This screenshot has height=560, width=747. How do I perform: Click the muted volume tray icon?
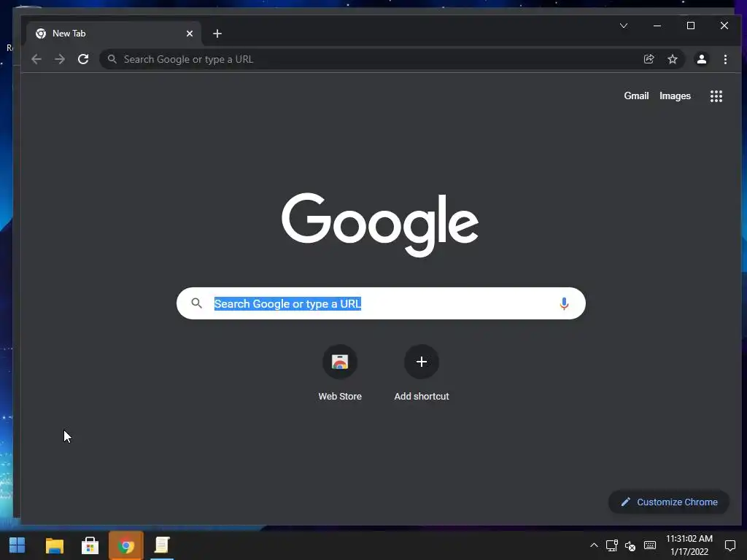pos(630,545)
